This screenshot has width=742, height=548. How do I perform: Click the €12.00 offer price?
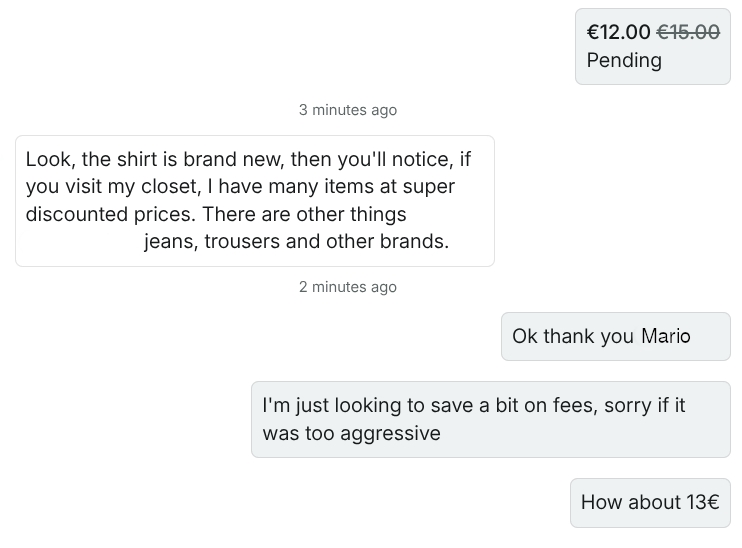[618, 32]
